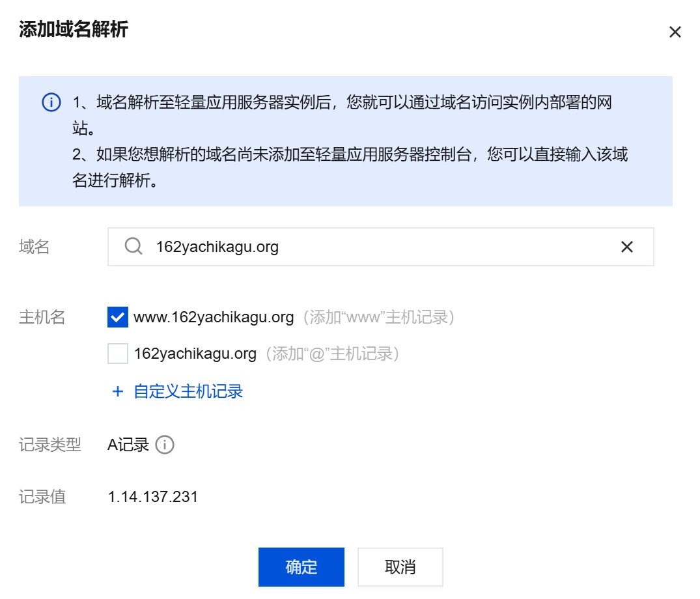Click the search magnifier icon in domain field

pos(133,246)
